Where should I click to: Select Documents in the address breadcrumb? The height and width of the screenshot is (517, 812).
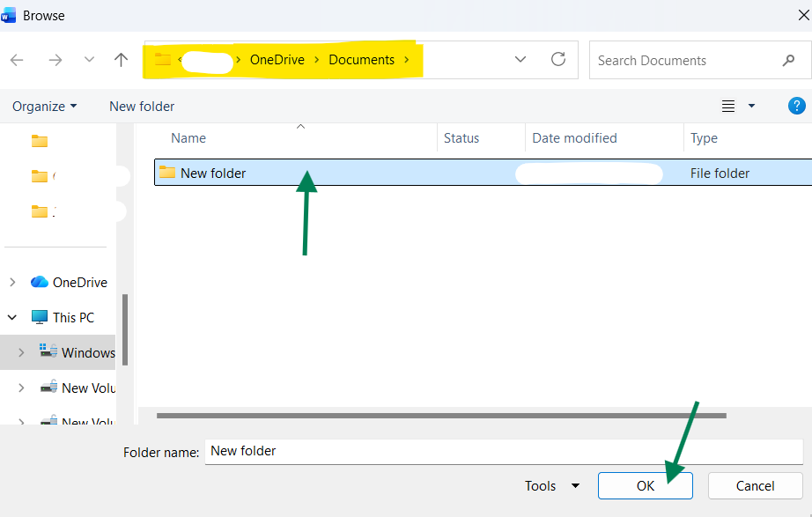click(361, 60)
